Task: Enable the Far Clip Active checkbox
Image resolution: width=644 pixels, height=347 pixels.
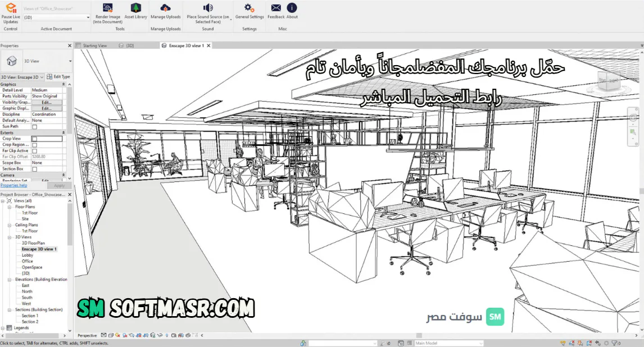Action: point(34,151)
